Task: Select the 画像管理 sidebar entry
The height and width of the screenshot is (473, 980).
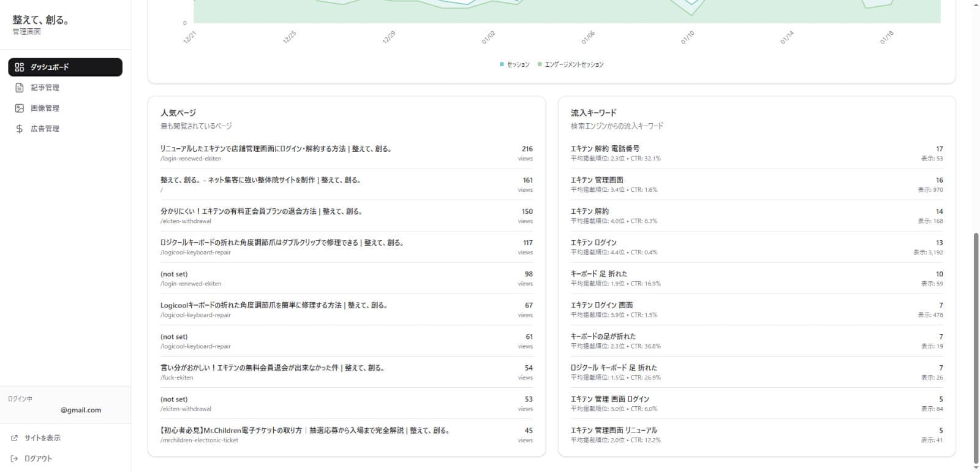Action: pos(45,108)
